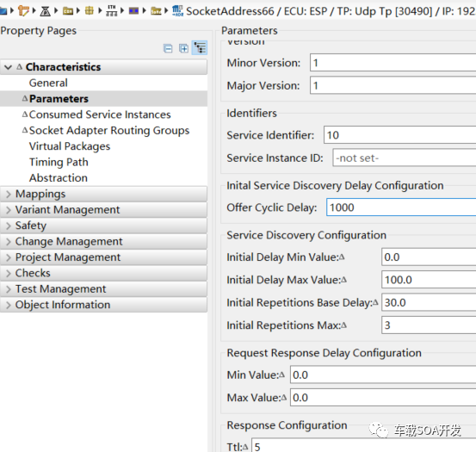Click the Initial Repetitions Max field
This screenshot has width=476, height=452.
click(429, 325)
